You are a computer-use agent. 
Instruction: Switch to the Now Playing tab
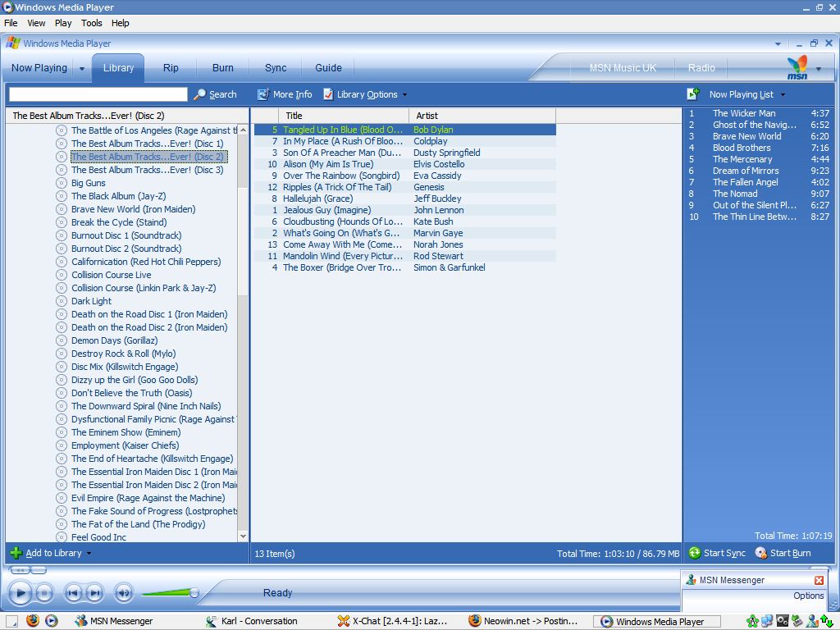coord(39,68)
